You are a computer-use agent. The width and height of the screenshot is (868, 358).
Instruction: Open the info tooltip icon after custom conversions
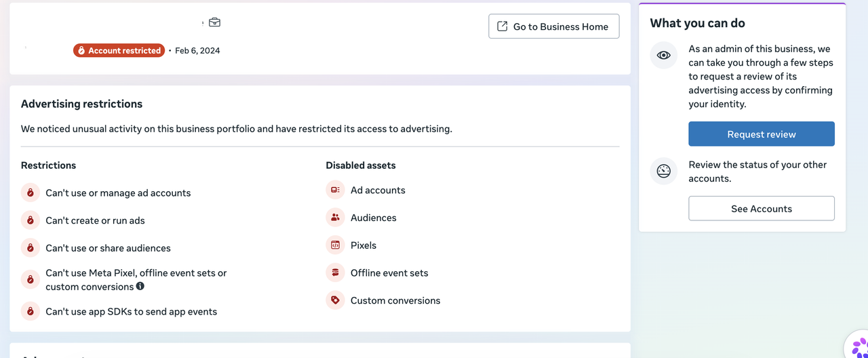pyautogui.click(x=140, y=286)
